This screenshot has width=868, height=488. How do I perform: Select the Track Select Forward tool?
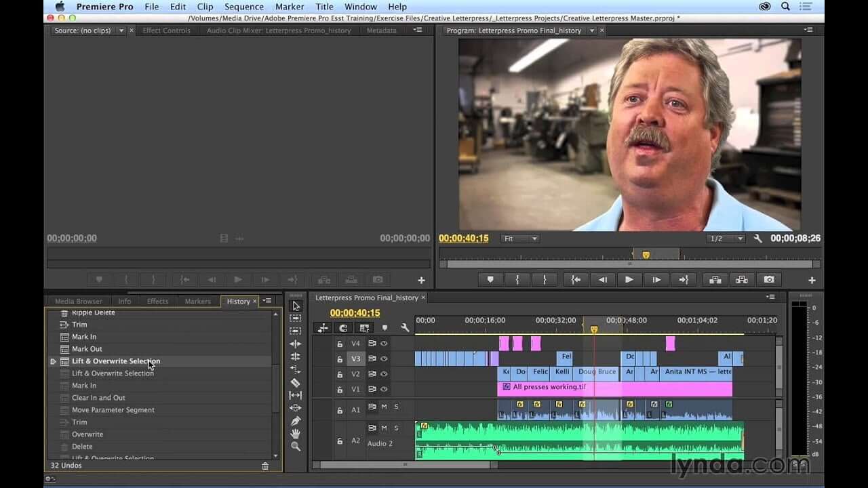point(296,319)
